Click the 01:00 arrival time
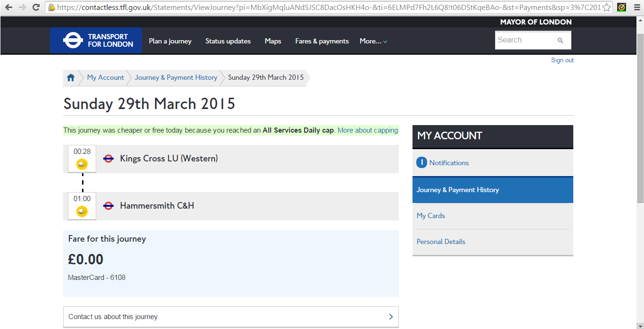The image size is (644, 329). point(82,199)
